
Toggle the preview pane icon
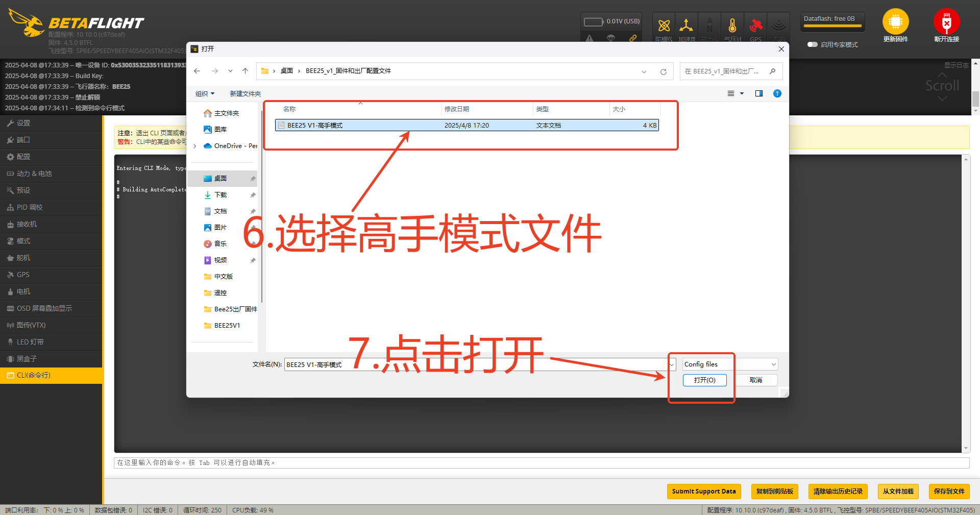759,93
